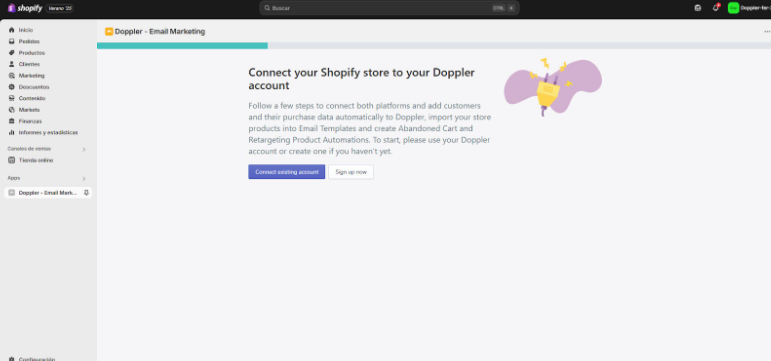This screenshot has height=361, width=771.
Task: Open Informes y estadísticas in the sidebar
Action: tap(48, 132)
